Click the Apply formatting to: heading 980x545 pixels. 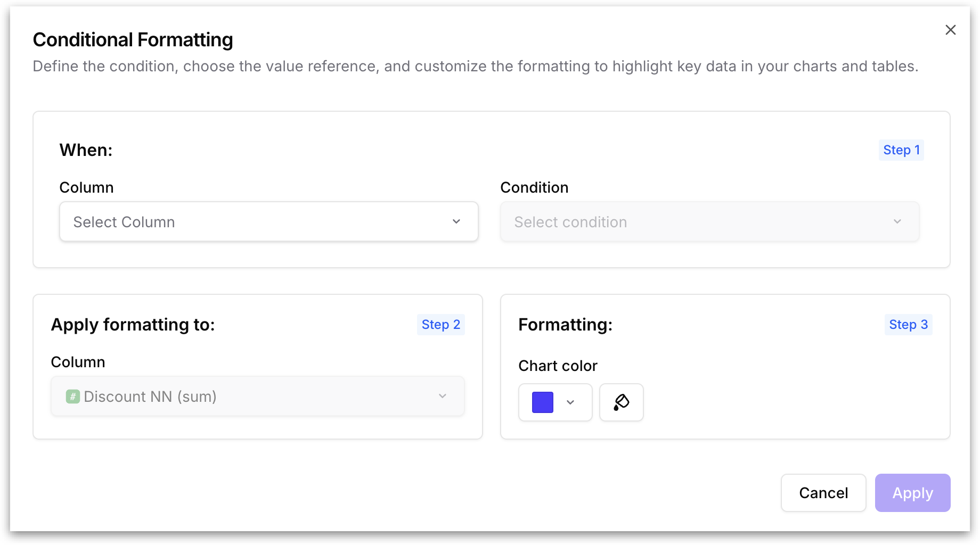click(133, 325)
